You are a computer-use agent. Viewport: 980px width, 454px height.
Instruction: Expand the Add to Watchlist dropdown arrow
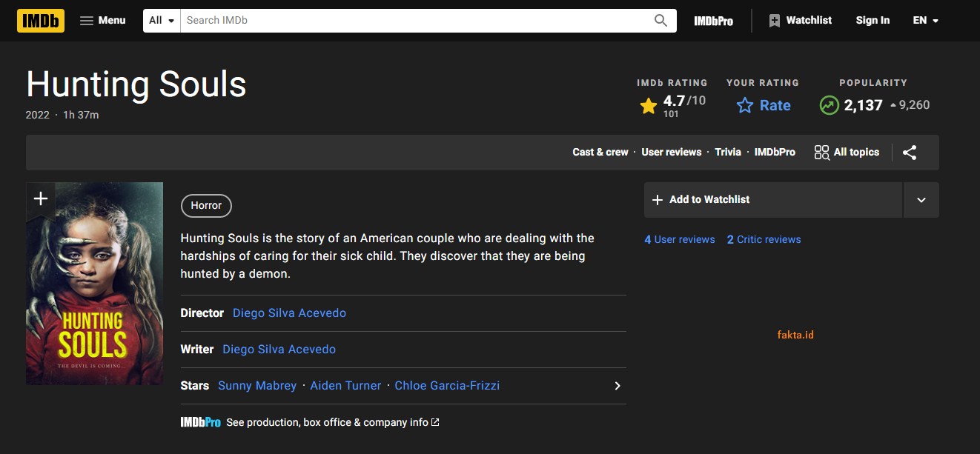[x=921, y=200]
